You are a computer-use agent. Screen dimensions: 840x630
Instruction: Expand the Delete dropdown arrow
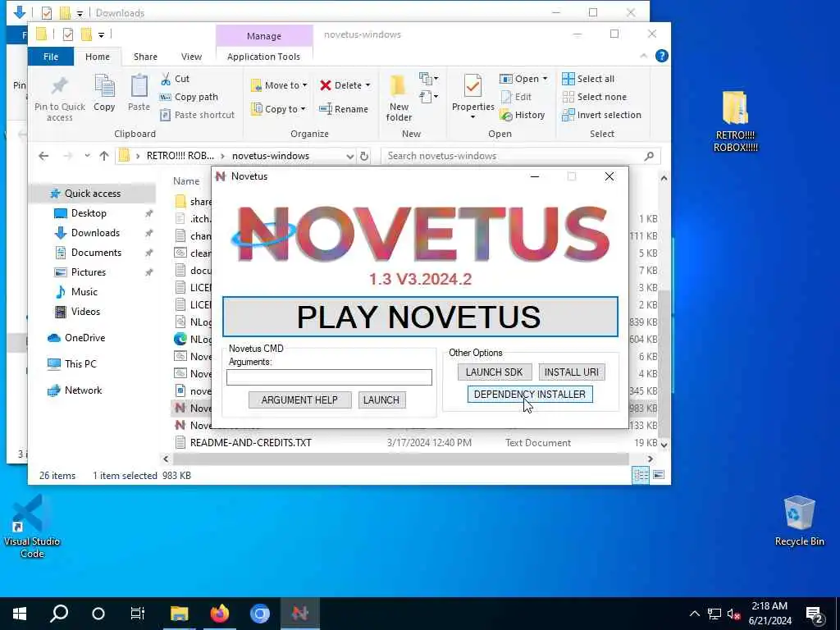[x=367, y=85]
